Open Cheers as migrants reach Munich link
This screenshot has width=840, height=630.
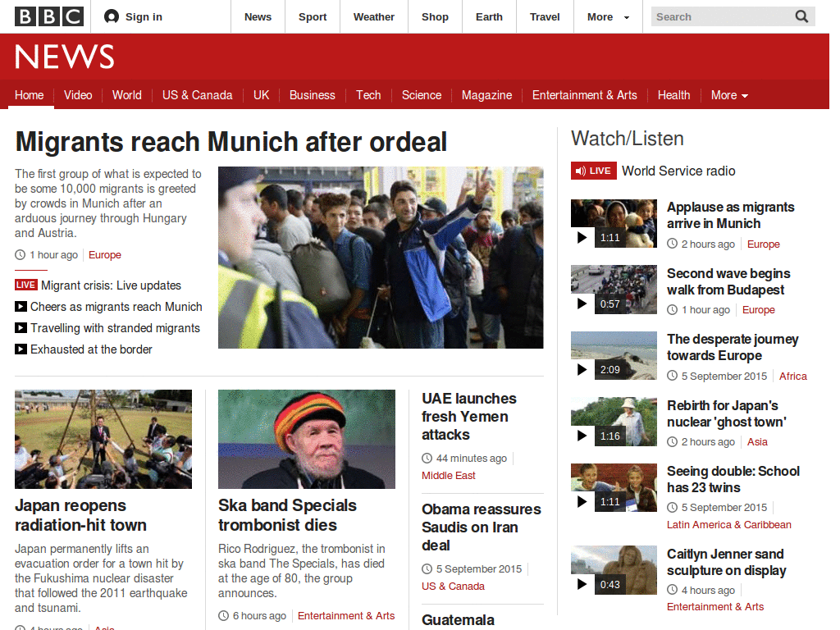pyautogui.click(x=116, y=307)
